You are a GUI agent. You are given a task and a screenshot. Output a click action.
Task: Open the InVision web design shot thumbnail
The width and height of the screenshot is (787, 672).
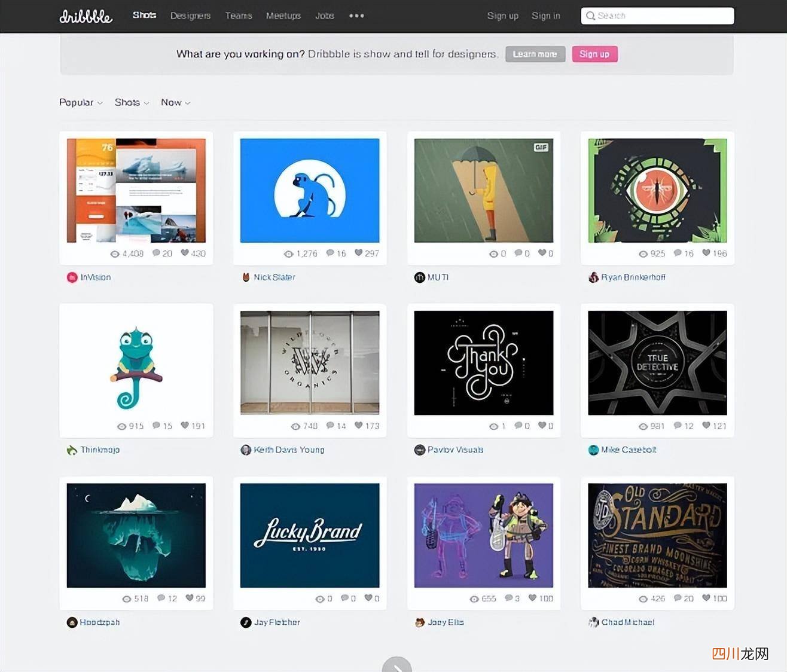136,191
